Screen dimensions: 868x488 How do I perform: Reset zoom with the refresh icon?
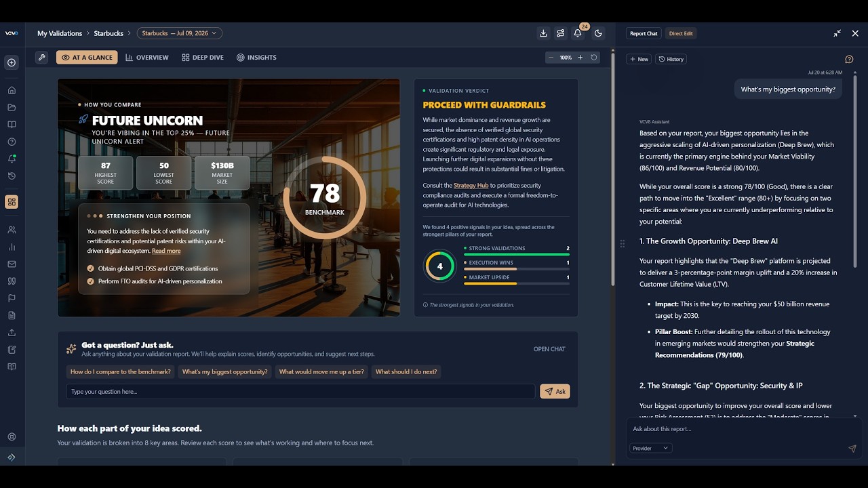pyautogui.click(x=594, y=58)
